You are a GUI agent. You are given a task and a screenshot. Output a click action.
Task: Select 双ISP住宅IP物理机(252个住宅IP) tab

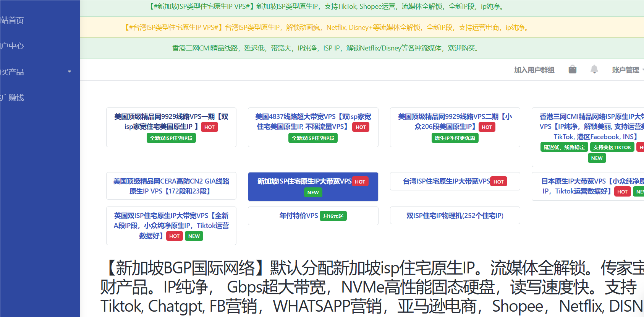click(x=455, y=215)
